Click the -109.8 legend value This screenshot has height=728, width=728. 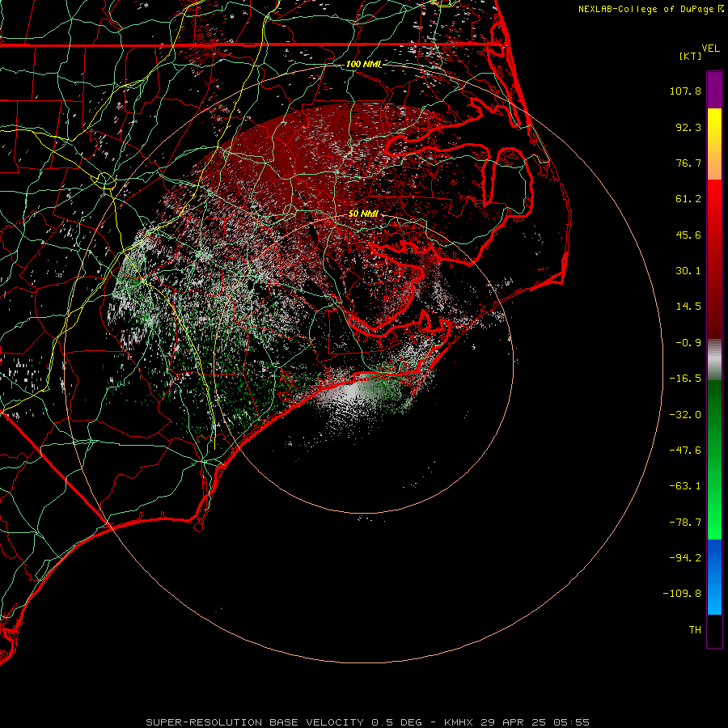(682, 594)
